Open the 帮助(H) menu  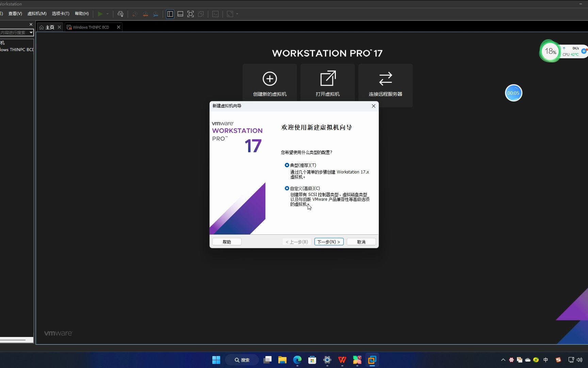click(82, 14)
